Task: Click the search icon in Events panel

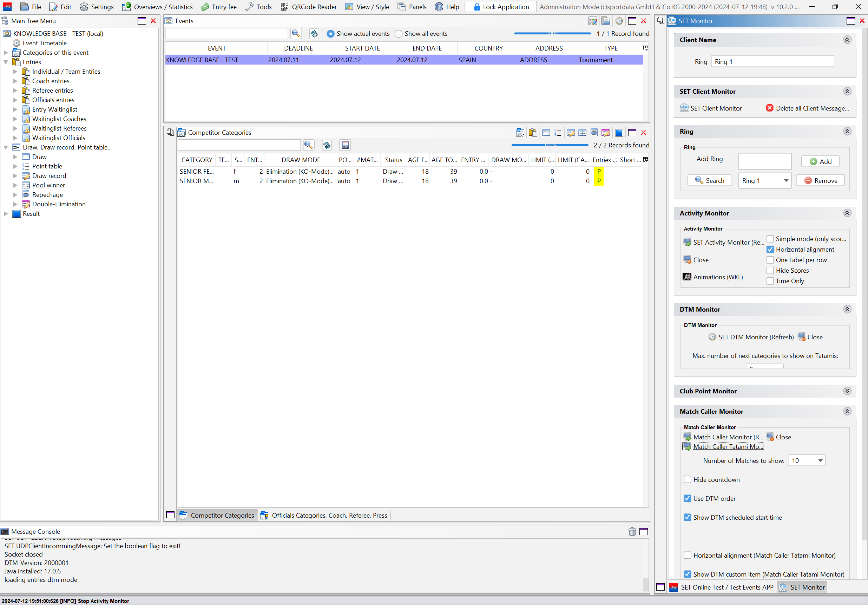Action: [296, 34]
